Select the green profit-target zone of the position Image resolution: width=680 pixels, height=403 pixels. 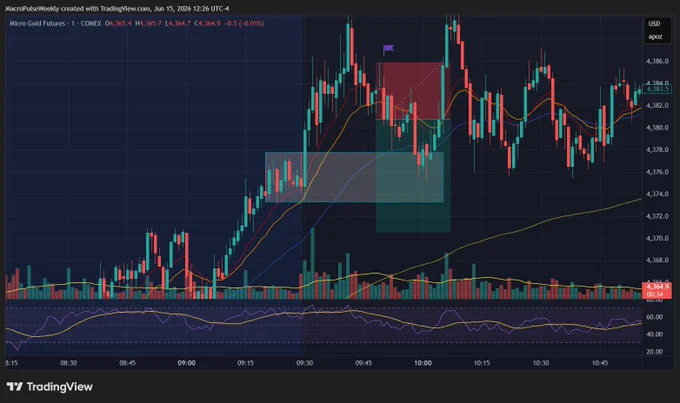[x=413, y=176]
